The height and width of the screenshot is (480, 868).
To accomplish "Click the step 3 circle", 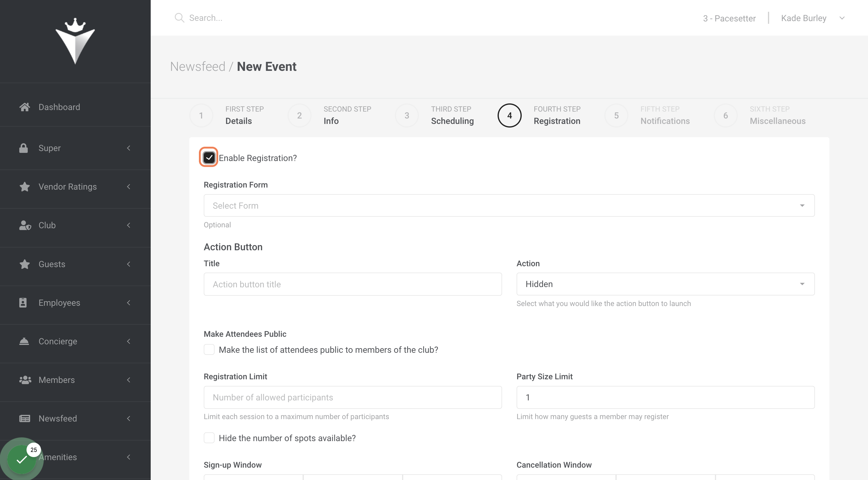I will (x=407, y=115).
